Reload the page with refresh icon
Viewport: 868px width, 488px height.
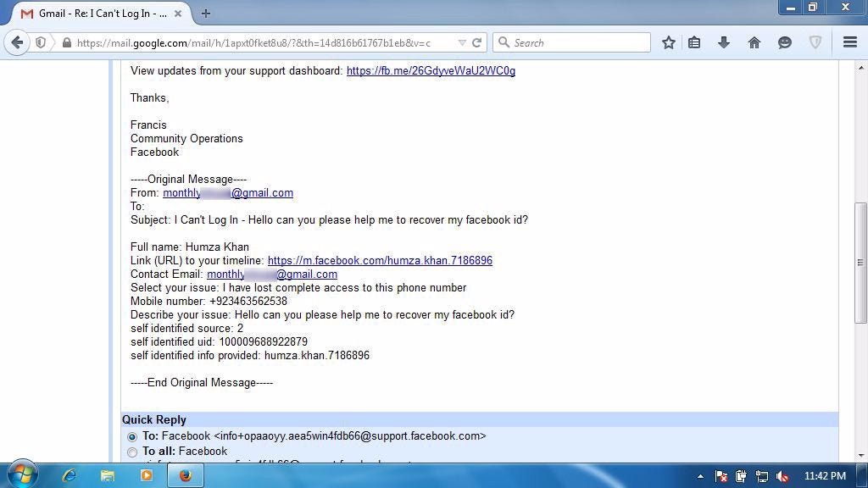476,42
